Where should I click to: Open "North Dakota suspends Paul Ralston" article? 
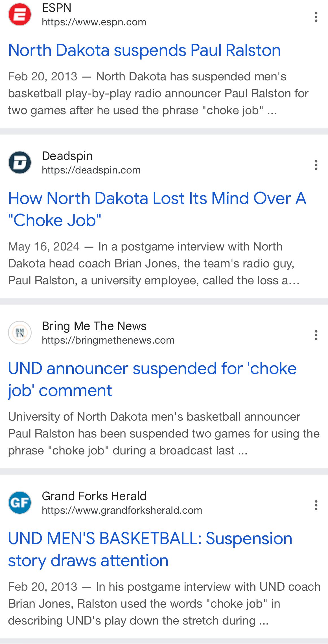point(144,50)
